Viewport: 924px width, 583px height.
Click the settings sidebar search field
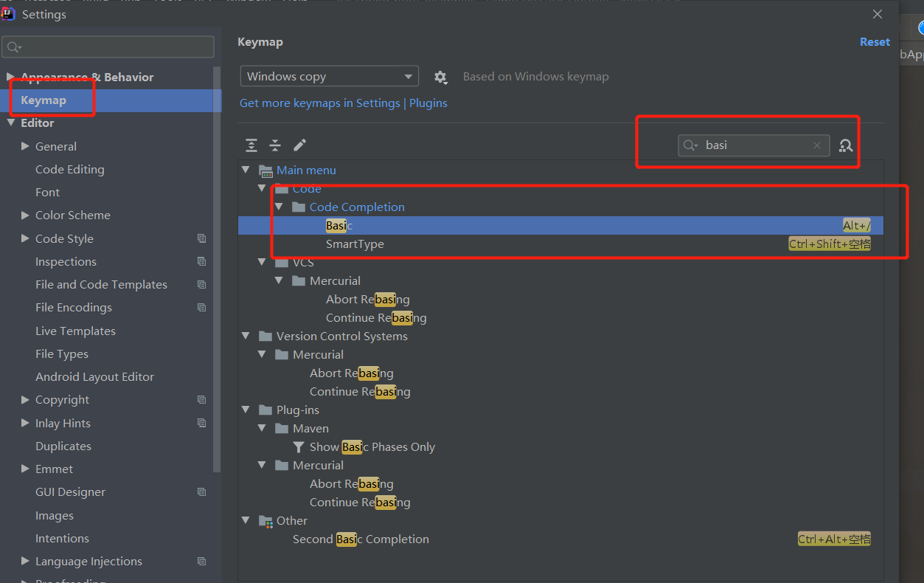tap(108, 47)
